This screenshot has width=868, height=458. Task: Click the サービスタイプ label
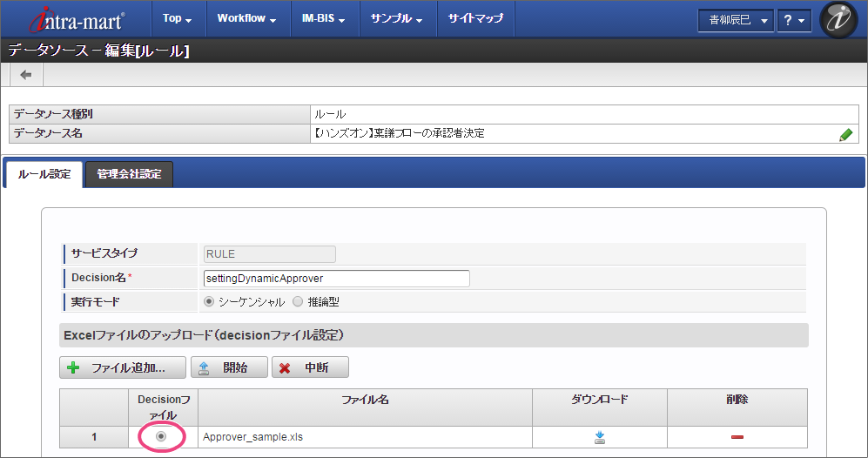104,253
